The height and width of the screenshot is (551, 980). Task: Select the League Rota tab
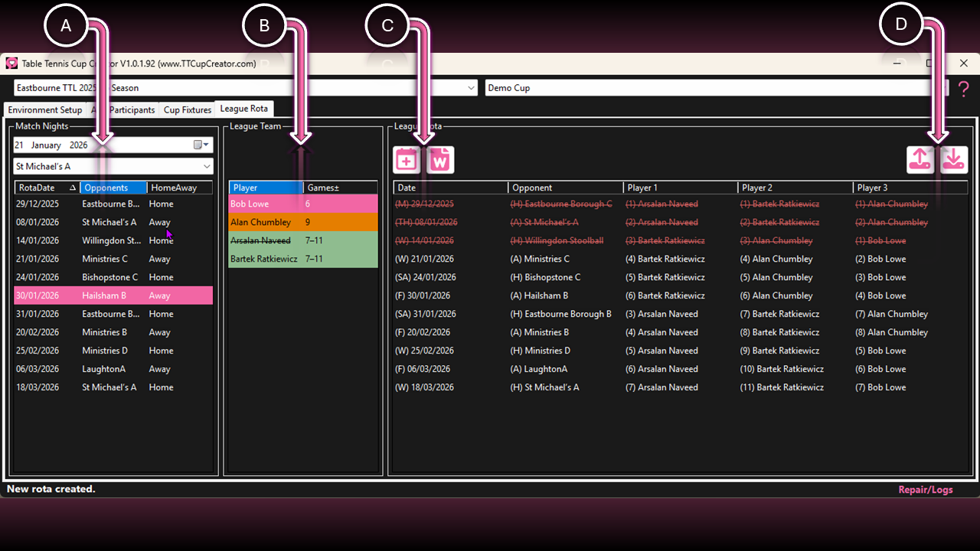click(x=243, y=109)
